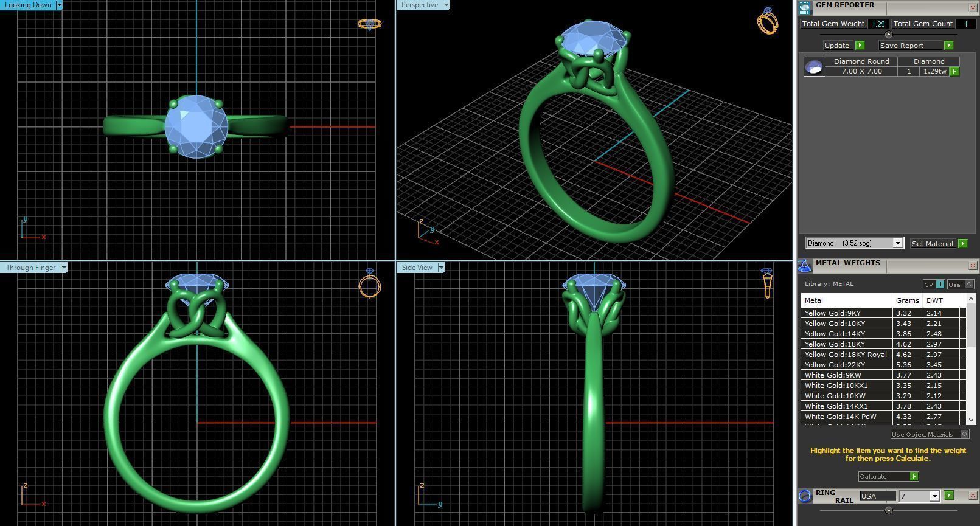Click the Total Gem Weight value 1.29
This screenshot has height=526, width=980.
[878, 24]
